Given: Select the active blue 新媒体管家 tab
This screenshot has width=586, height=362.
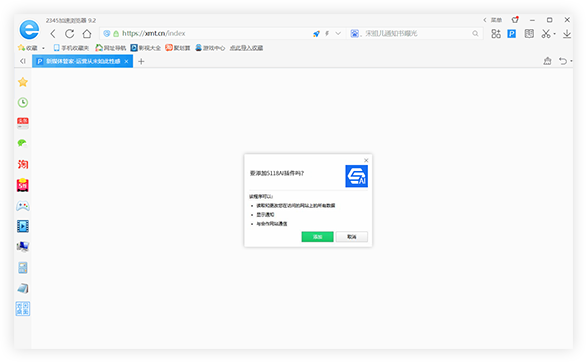Looking at the screenshot, I should [x=82, y=61].
